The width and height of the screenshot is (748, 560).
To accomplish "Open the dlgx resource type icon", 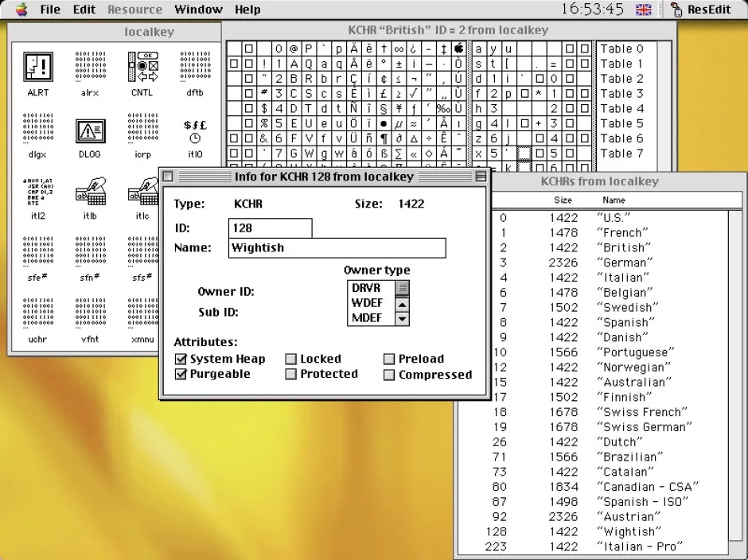I will [x=37, y=128].
